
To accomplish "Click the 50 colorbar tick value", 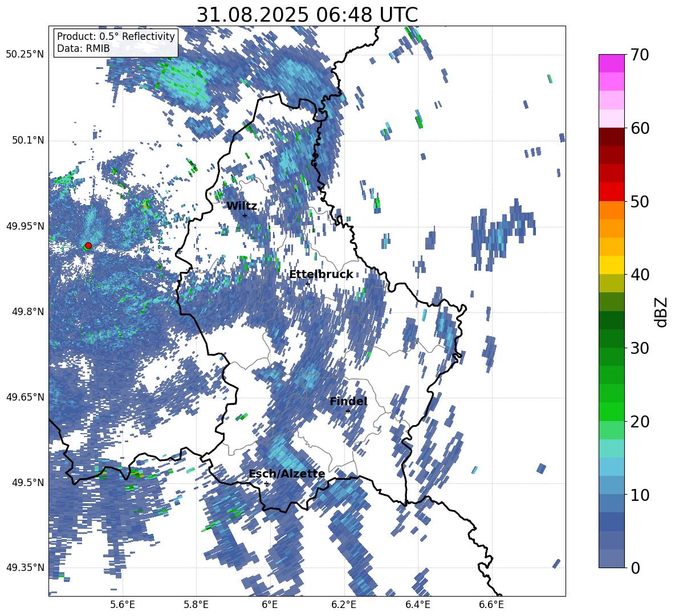I will (x=639, y=201).
